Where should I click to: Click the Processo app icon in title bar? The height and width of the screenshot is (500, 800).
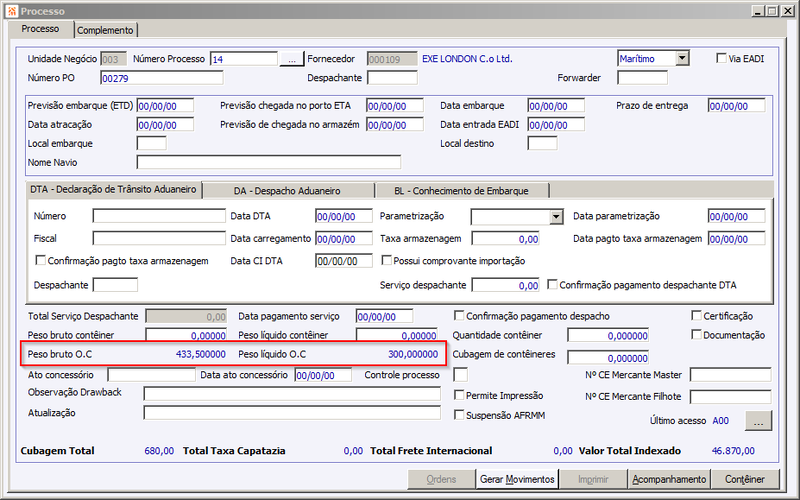12,11
